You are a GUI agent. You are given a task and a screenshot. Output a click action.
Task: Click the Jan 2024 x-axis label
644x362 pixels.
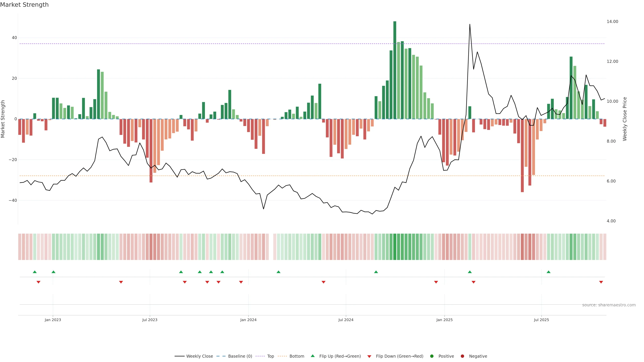pyautogui.click(x=248, y=320)
